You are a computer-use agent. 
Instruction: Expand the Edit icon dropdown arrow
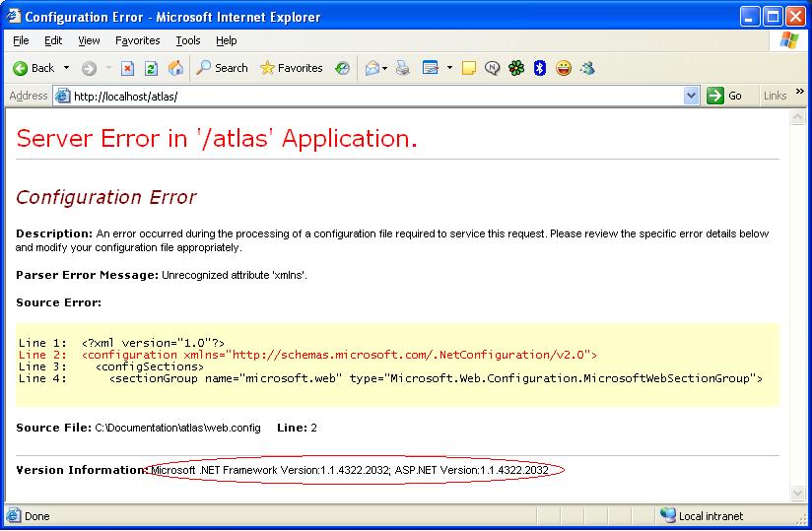pos(449,68)
